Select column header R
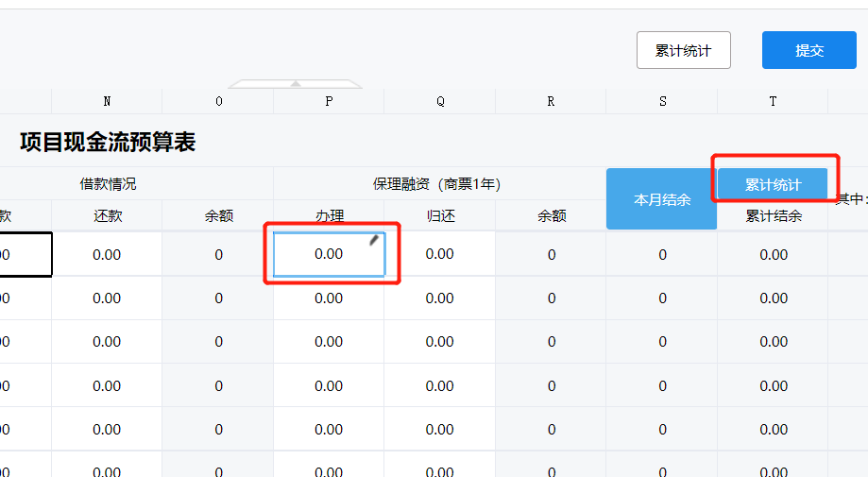Screen dimensions: 868x477 coord(551,101)
